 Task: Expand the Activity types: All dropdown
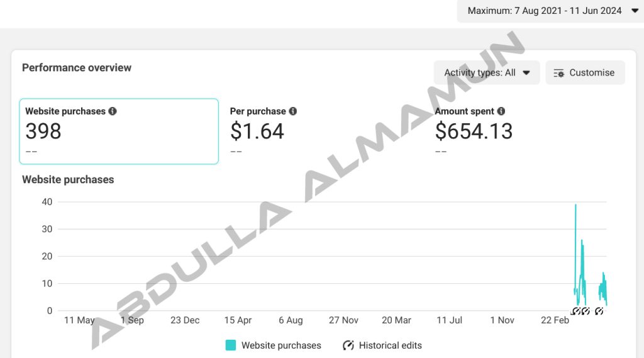click(x=487, y=72)
